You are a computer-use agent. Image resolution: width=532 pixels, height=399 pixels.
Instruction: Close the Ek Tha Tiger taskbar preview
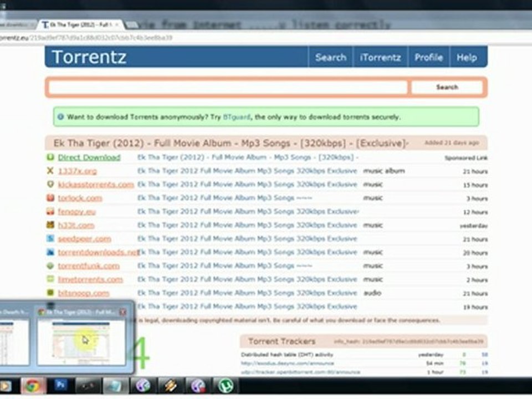point(123,312)
